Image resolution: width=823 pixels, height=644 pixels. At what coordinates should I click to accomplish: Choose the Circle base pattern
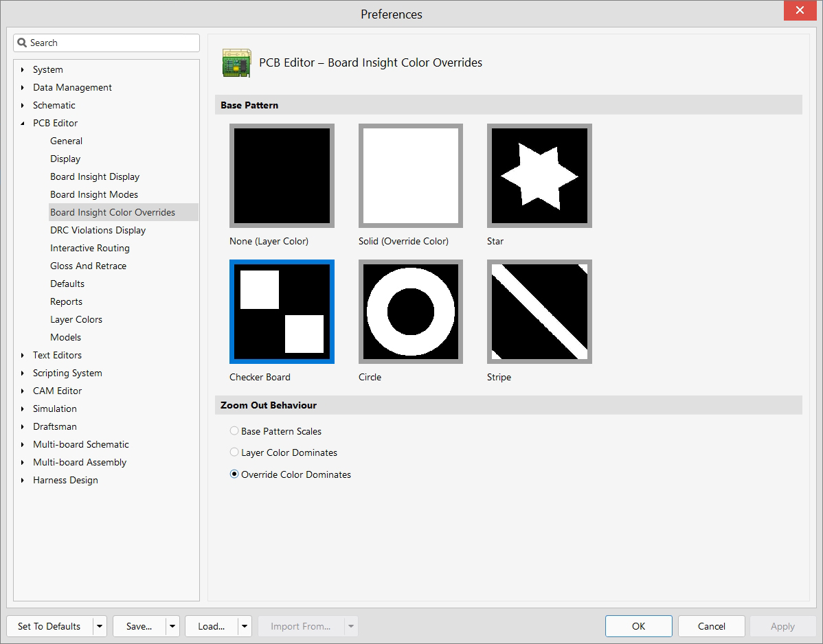[410, 312]
